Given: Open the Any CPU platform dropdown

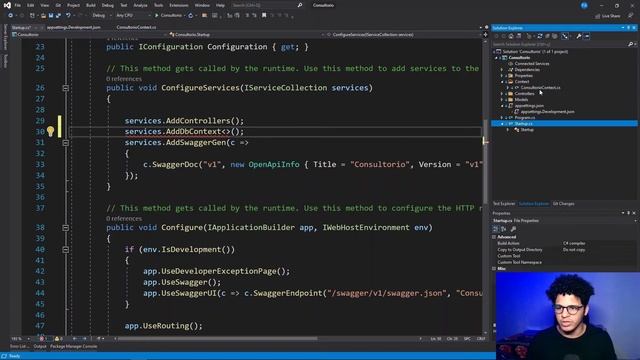Looking at the screenshot, I should point(133,16).
